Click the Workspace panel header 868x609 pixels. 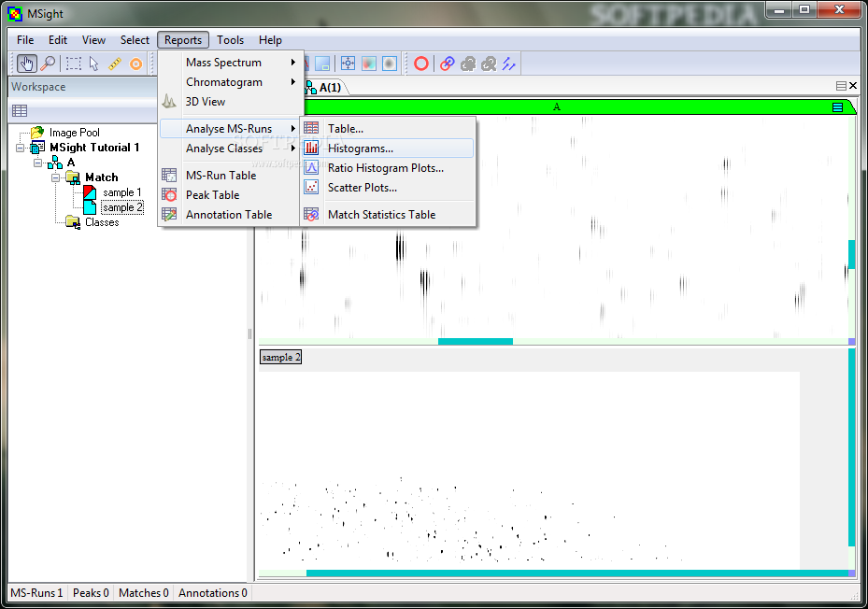pos(83,87)
